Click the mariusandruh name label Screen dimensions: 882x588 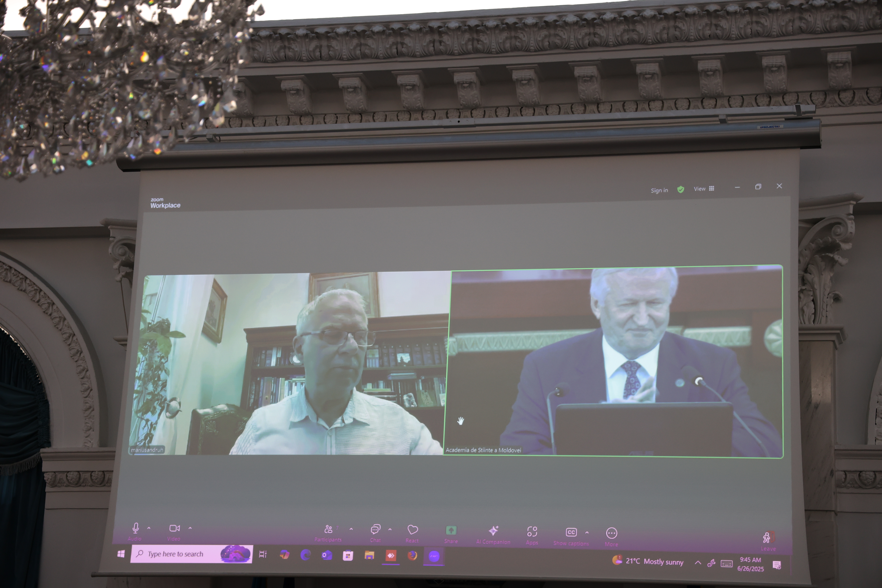pyautogui.click(x=147, y=450)
